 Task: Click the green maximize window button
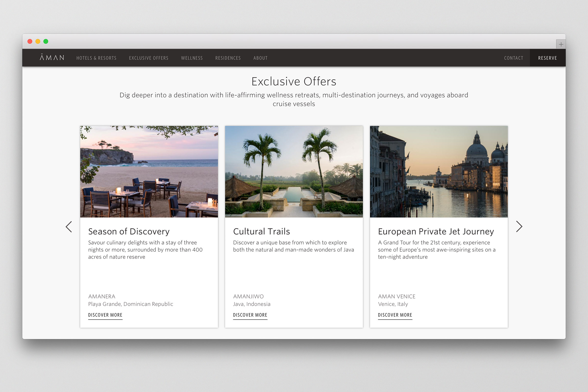point(46,41)
